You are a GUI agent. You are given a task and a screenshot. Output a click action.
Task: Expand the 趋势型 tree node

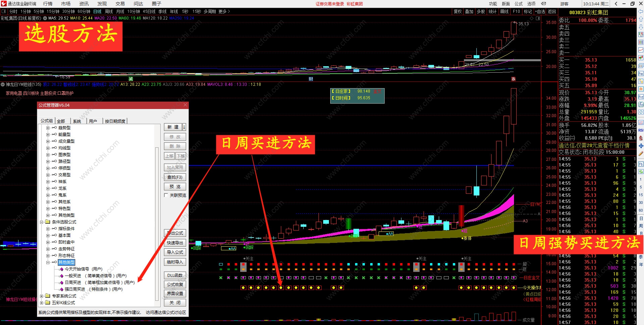pyautogui.click(x=48, y=128)
